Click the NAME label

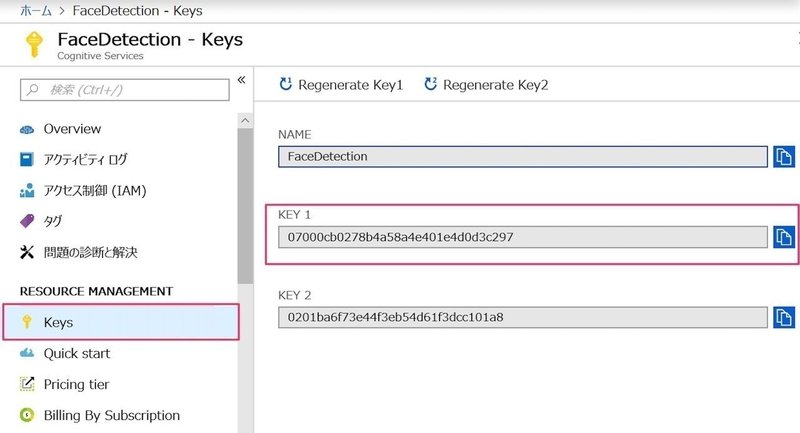(294, 134)
